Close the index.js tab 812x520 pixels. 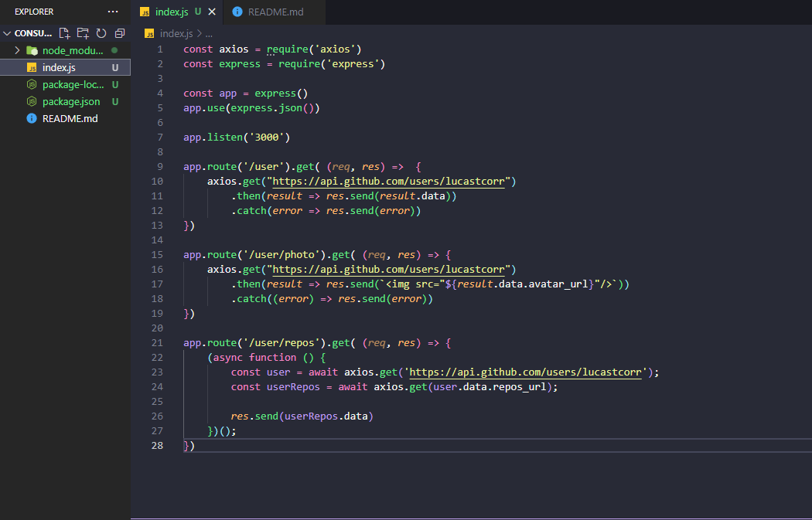[x=212, y=12]
